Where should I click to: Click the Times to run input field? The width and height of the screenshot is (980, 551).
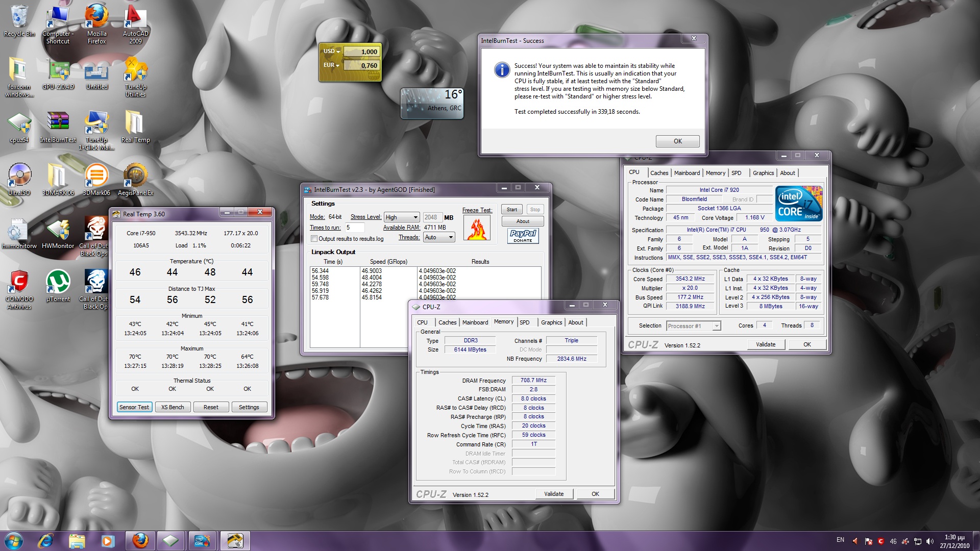[x=354, y=228]
